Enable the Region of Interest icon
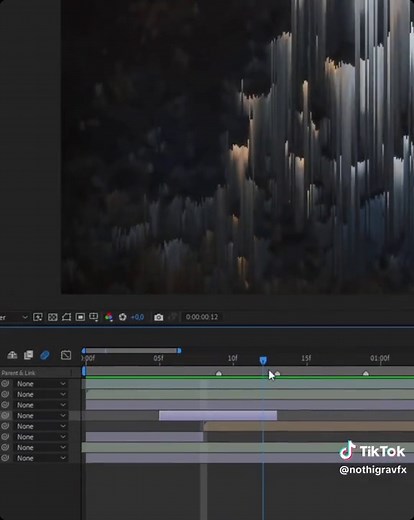This screenshot has width=414, height=520. click(80, 317)
